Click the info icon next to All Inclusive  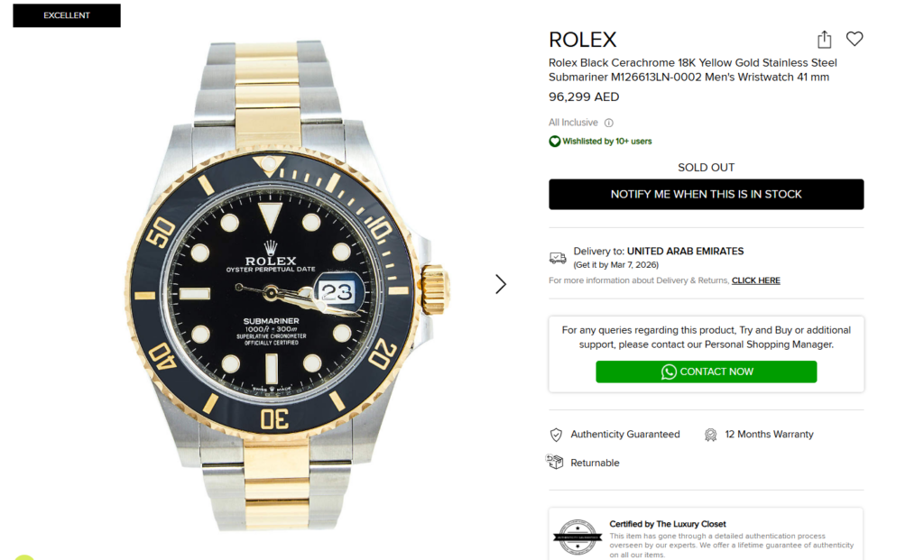(608, 123)
